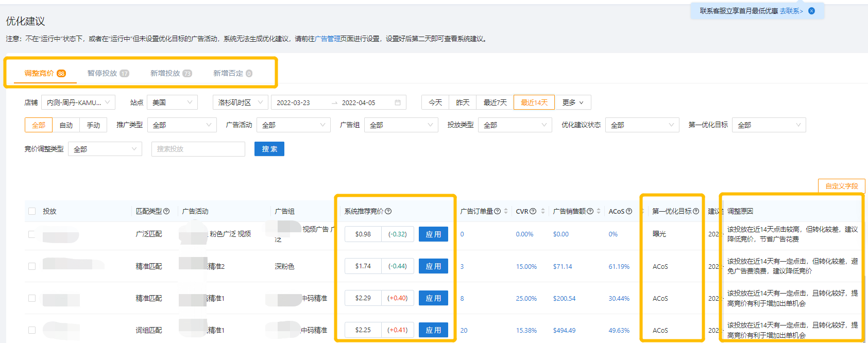Screen dimensions: 868x343
Task: Click help icon next to ACoS header
Action: pos(629,211)
